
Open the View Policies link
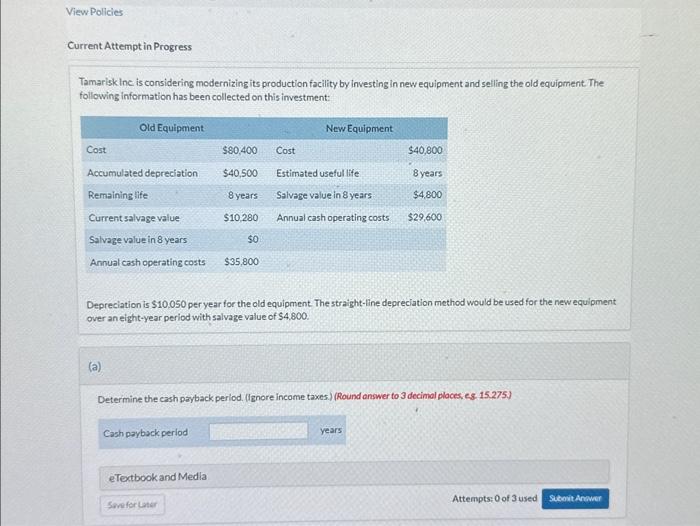tap(94, 12)
